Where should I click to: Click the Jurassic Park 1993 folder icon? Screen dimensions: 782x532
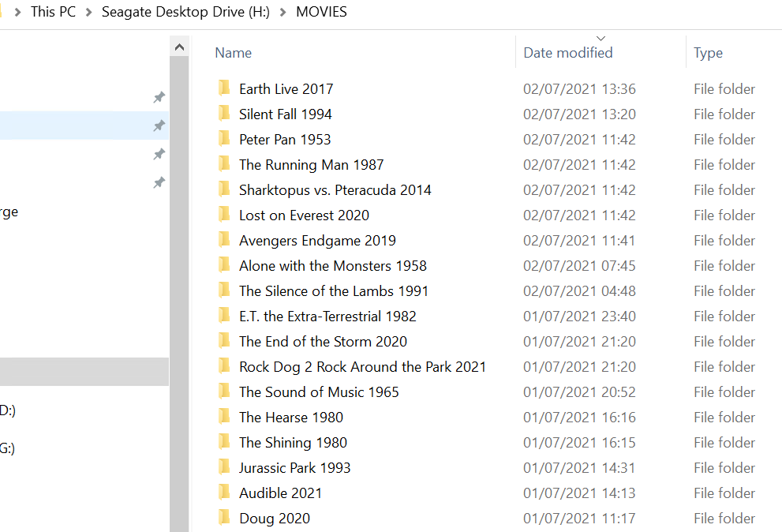coord(224,467)
